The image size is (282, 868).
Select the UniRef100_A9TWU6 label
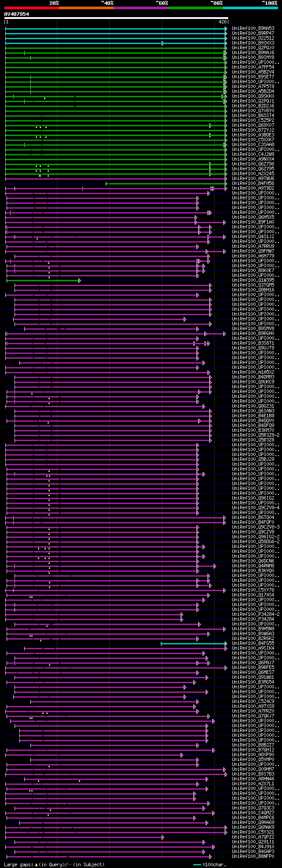pyautogui.click(x=253, y=179)
